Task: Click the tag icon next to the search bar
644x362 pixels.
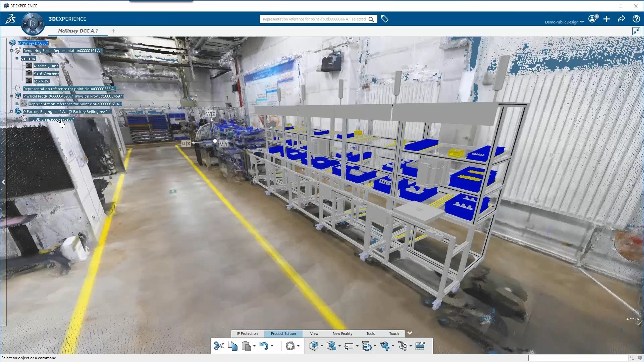Action: 385,19
